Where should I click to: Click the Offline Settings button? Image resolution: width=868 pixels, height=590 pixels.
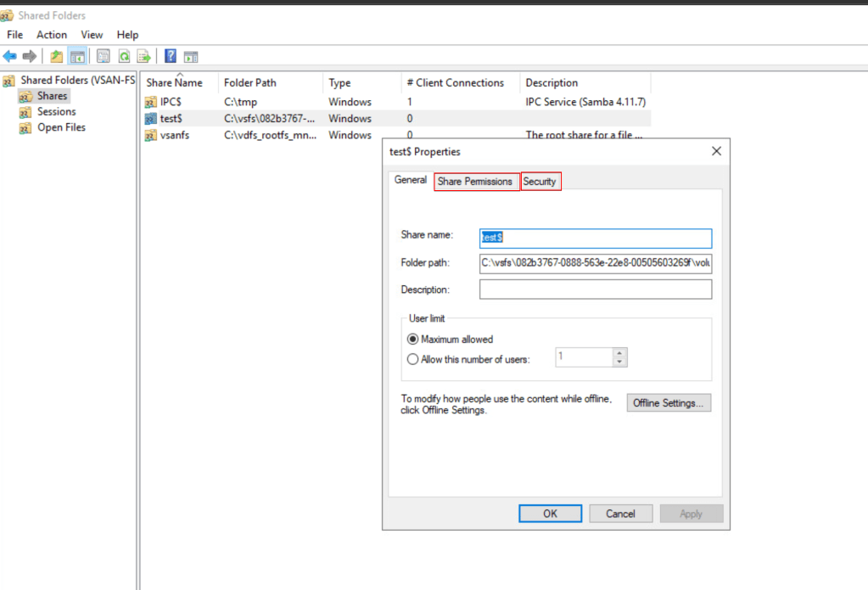(x=669, y=403)
